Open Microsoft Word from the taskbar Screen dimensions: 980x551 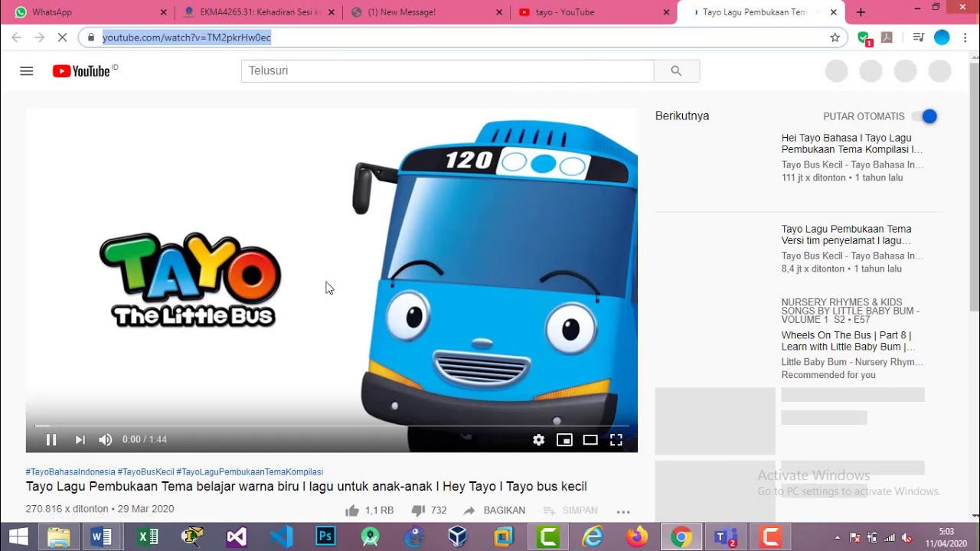pos(101,536)
